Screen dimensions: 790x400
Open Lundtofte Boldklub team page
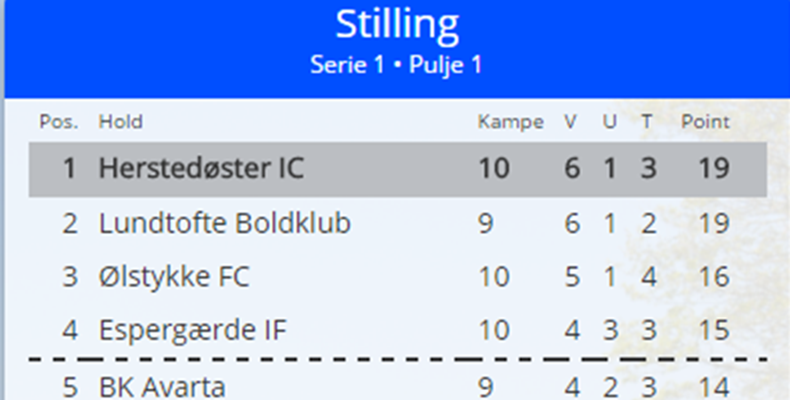[x=225, y=223]
